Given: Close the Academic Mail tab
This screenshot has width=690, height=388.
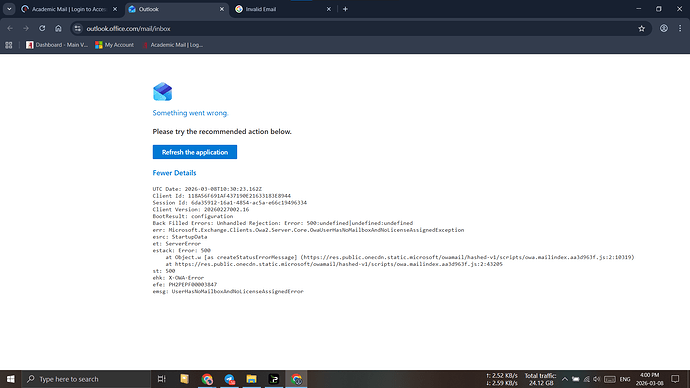Looking at the screenshot, I should tap(115, 9).
